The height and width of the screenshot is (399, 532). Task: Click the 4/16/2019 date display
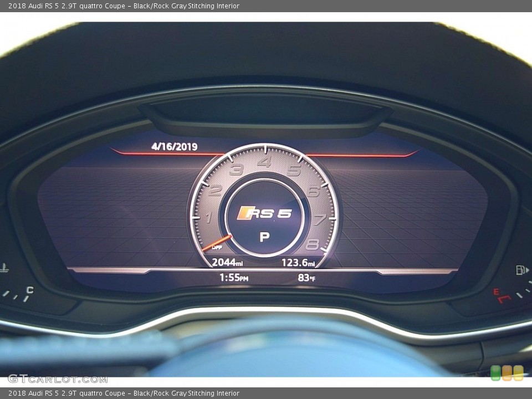coord(175,146)
